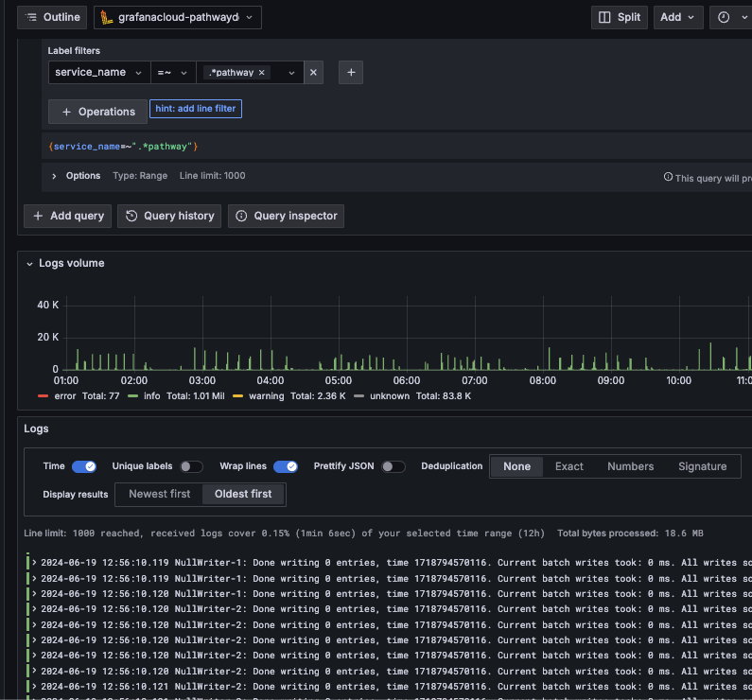
Task: Open Query history
Action: click(169, 216)
